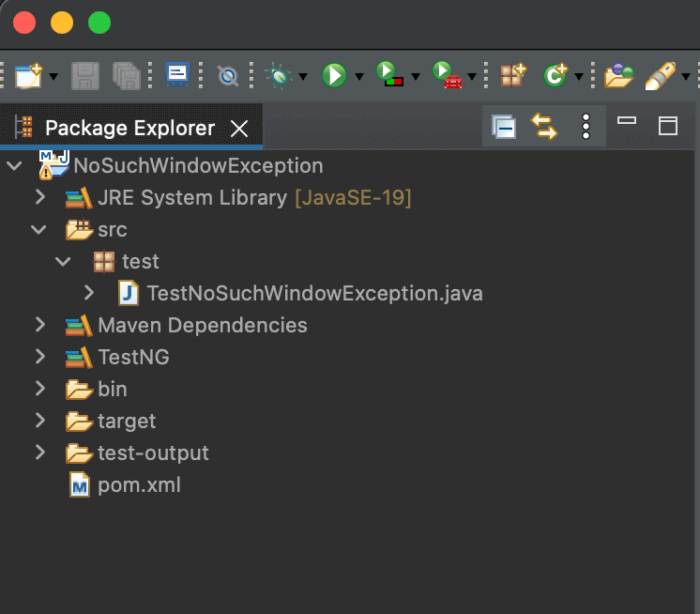This screenshot has width=700, height=614.
Task: Click the Java file J icon
Action: (129, 293)
